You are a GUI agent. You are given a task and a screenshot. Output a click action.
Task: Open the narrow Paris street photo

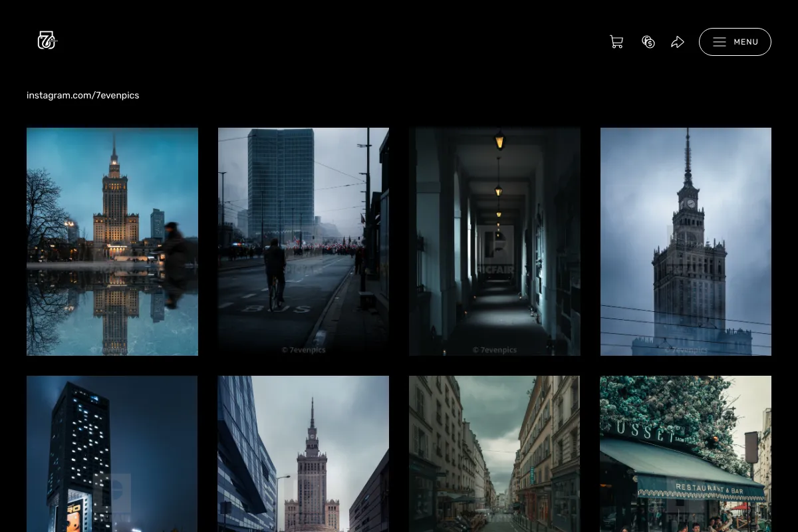click(495, 454)
